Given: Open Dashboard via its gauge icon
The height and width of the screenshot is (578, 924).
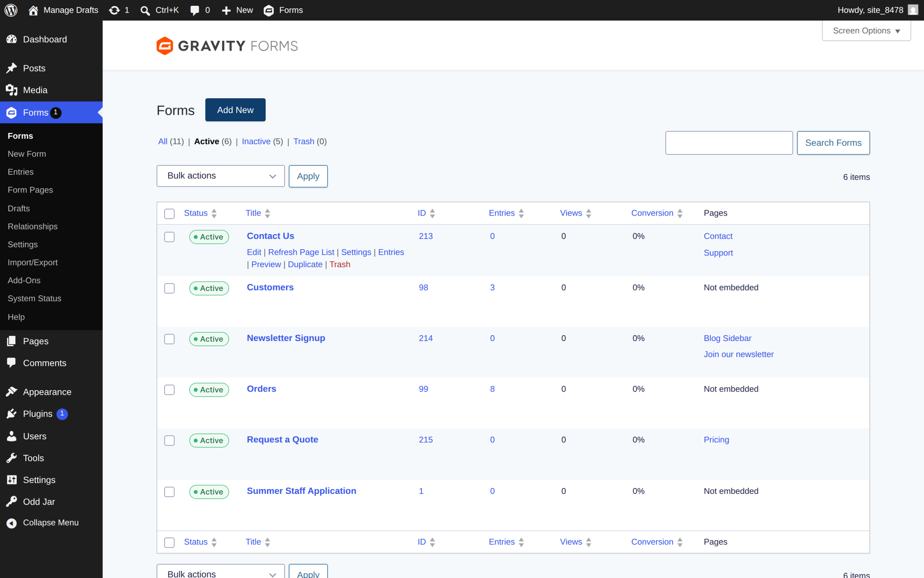Looking at the screenshot, I should (x=12, y=39).
